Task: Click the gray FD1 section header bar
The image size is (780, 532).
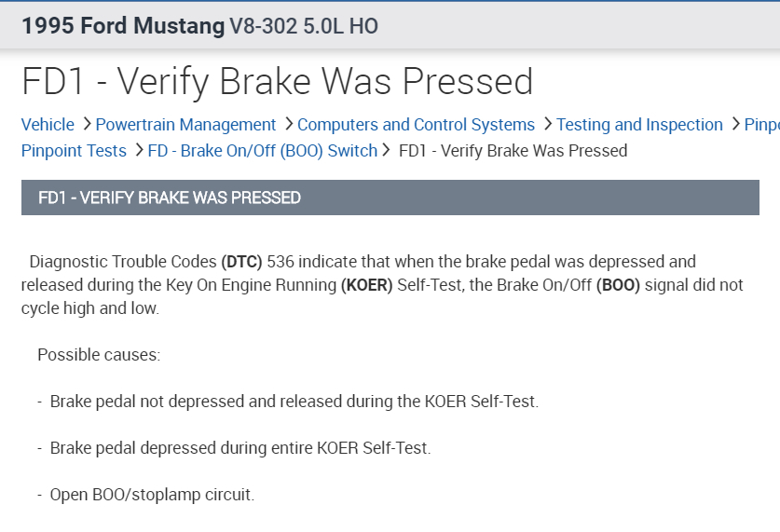Action: coord(390,198)
